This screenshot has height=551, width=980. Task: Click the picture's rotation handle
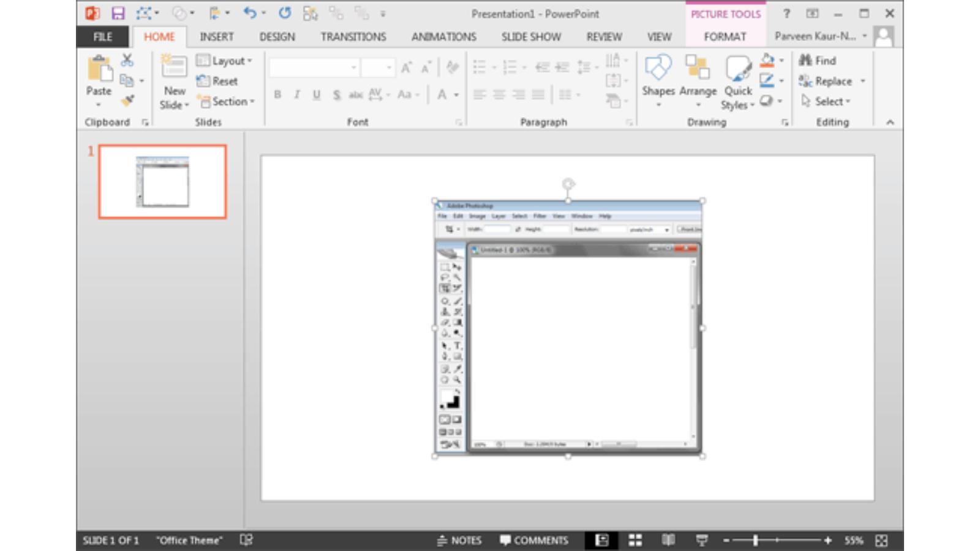(x=568, y=184)
